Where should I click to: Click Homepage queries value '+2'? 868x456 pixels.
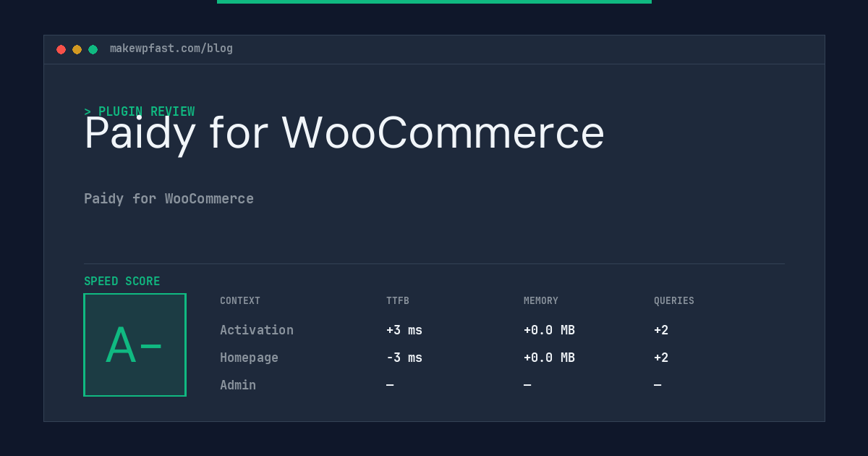click(x=661, y=358)
